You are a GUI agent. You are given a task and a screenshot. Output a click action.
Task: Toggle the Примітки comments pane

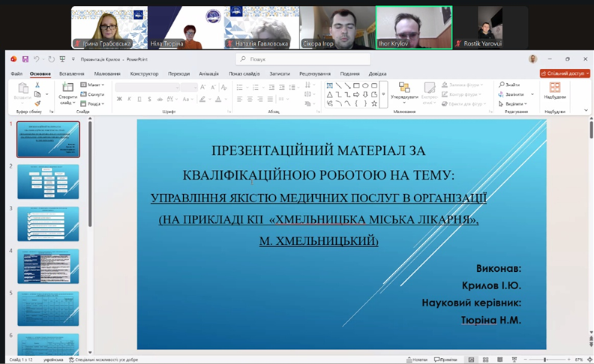445,360
